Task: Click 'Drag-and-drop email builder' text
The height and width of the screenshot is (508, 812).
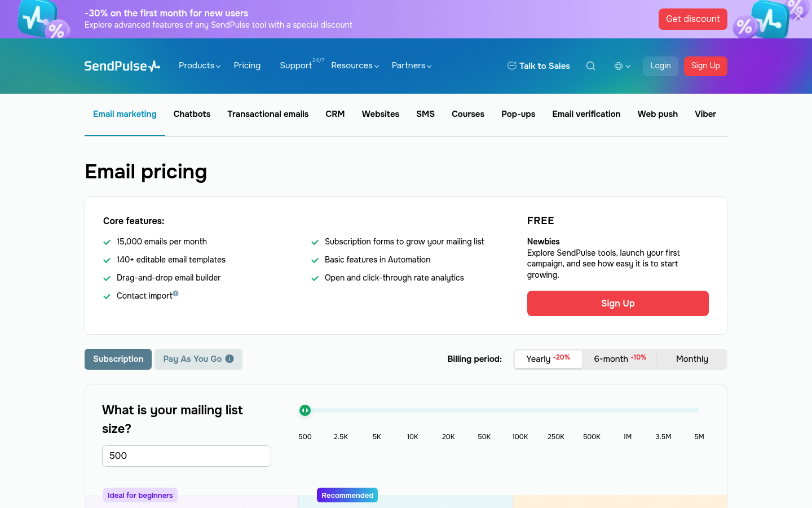Action: (x=169, y=278)
